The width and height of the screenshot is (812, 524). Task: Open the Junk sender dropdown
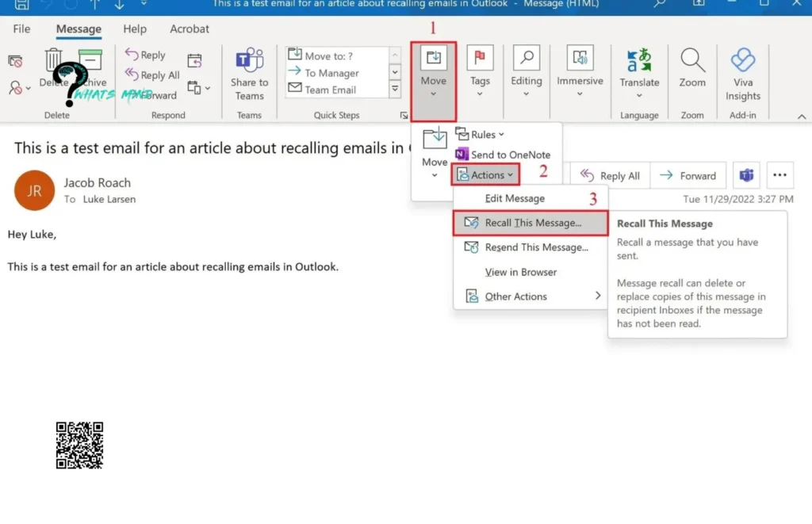coord(20,88)
